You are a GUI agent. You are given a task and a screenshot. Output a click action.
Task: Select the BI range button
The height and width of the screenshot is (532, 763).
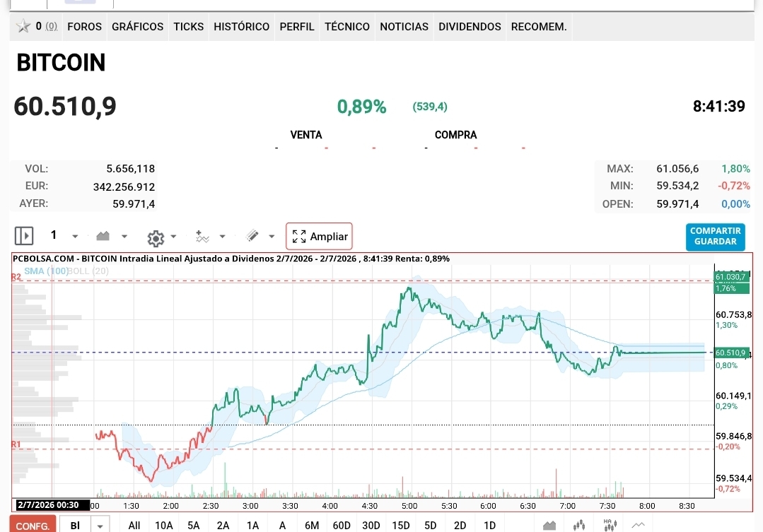(x=75, y=526)
